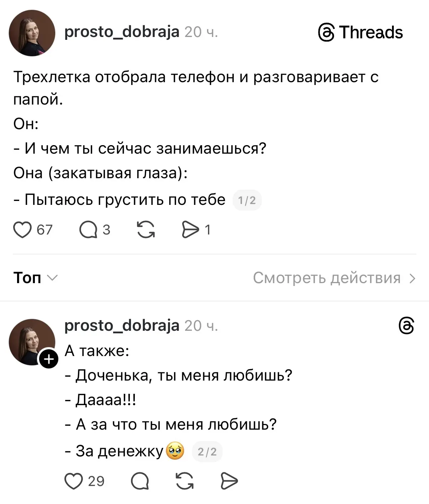Screen dimensions: 429x504
Task: Tap the Threads logo at top right
Action: [360, 32]
